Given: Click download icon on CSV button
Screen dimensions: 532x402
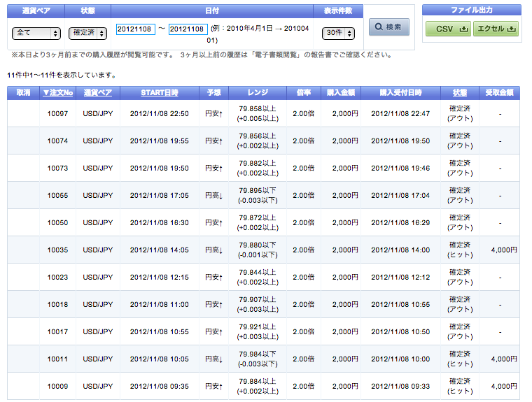Looking at the screenshot, I should pos(463,29).
